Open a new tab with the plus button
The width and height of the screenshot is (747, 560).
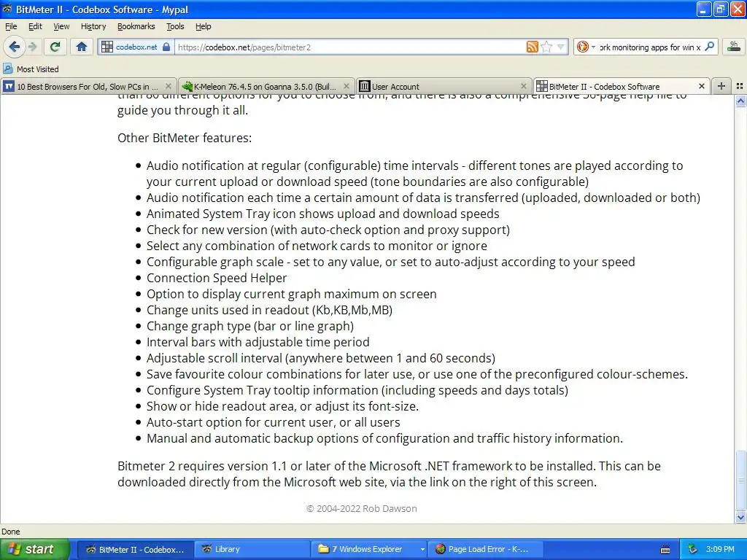click(x=721, y=86)
